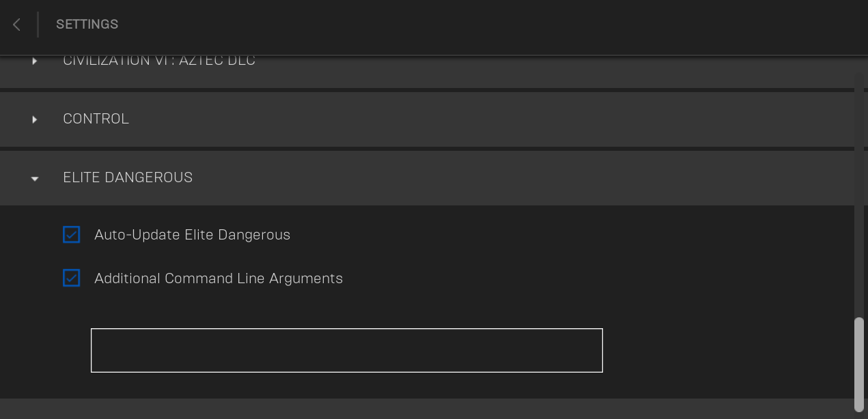Open the partially visible section below Elite Dangerous
Image resolution: width=868 pixels, height=419 pixels.
427,409
